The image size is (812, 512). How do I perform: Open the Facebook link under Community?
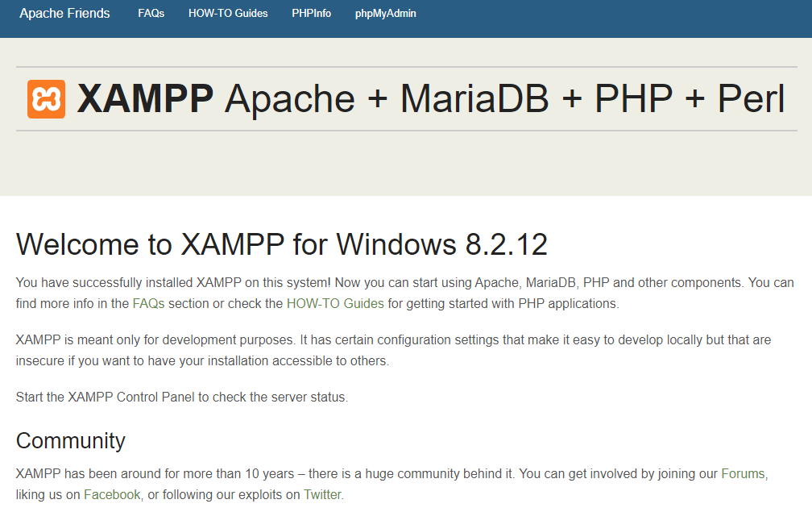(x=112, y=494)
